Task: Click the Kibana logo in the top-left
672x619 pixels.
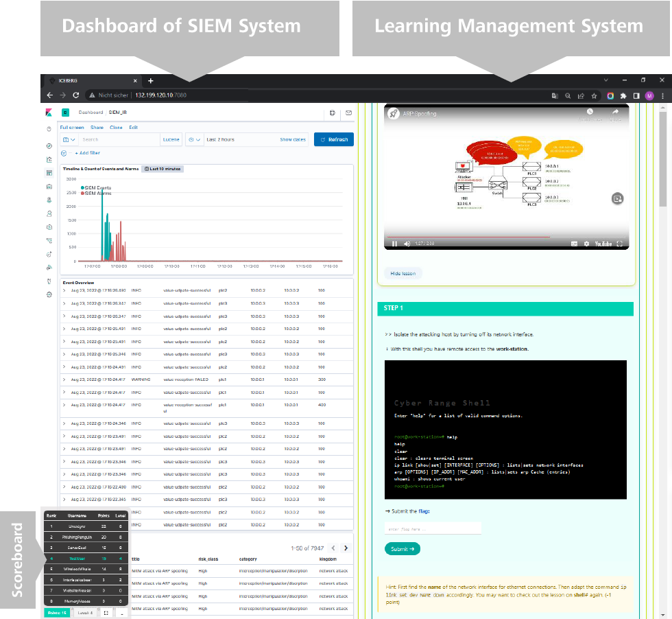Action: click(49, 113)
